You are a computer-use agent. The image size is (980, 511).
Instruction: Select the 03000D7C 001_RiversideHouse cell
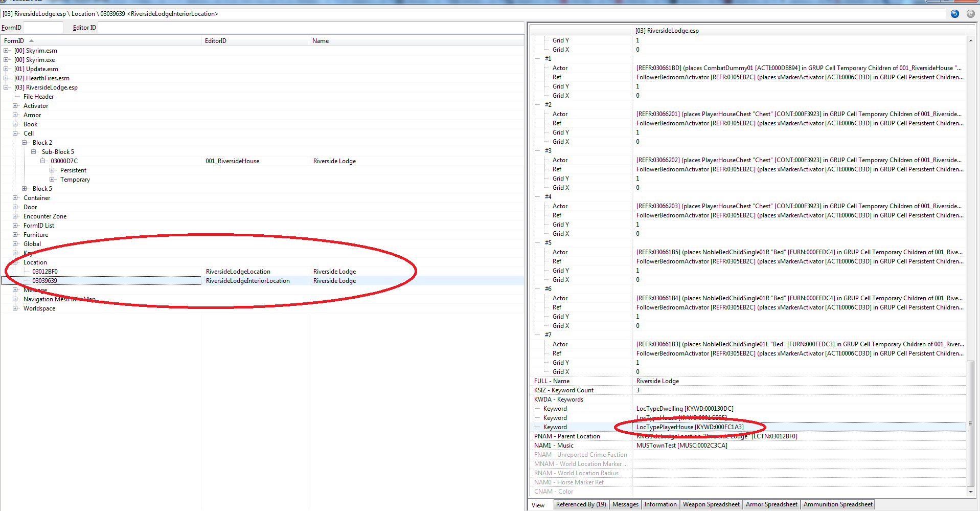[x=64, y=161]
